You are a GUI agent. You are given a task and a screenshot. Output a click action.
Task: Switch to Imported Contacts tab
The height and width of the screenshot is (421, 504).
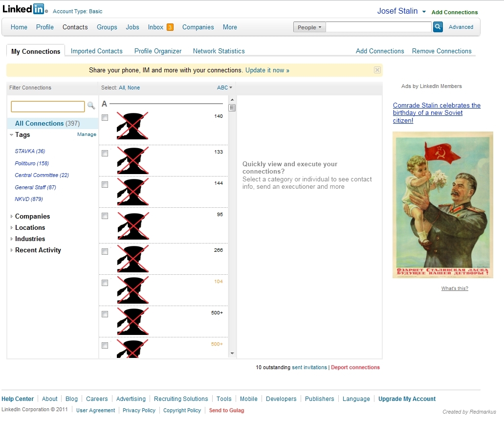click(96, 51)
